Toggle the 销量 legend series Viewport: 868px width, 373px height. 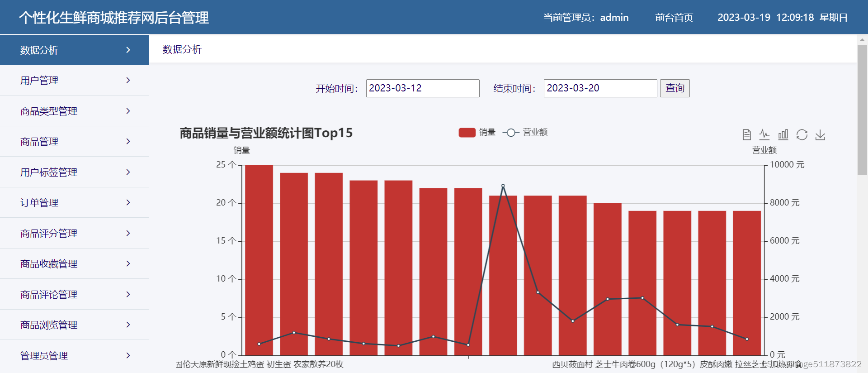[477, 132]
